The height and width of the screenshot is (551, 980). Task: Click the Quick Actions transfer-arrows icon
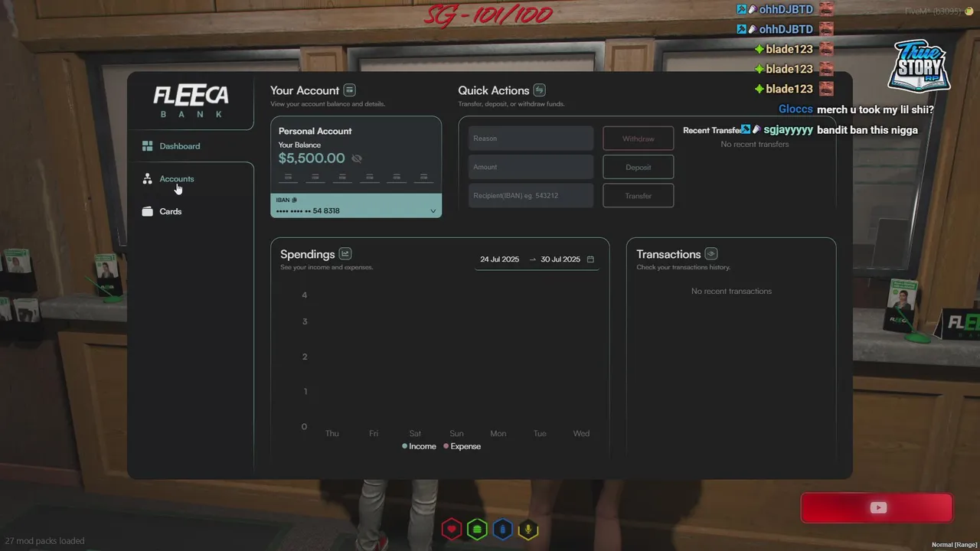[540, 90]
